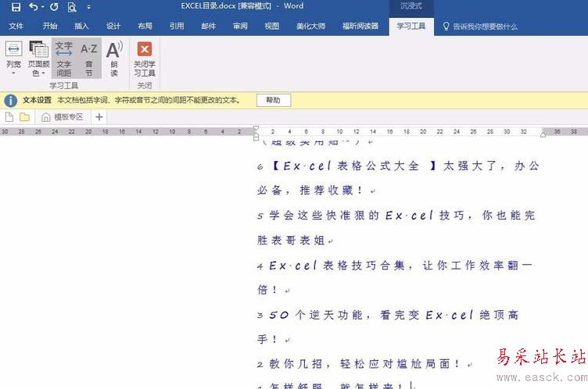Open folder icon in the tab bar
The height and width of the screenshot is (389, 588).
coord(24,117)
